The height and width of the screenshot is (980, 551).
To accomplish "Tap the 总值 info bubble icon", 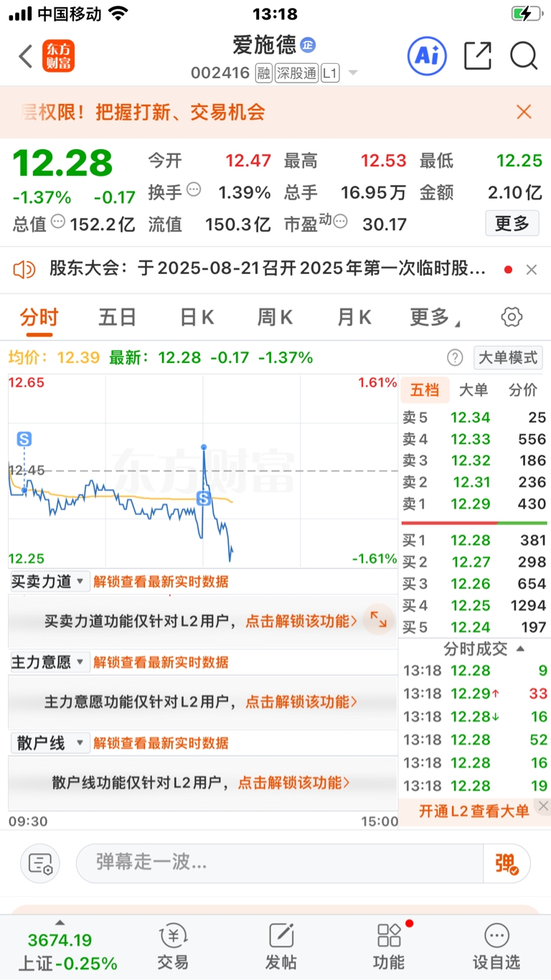I will click(58, 222).
